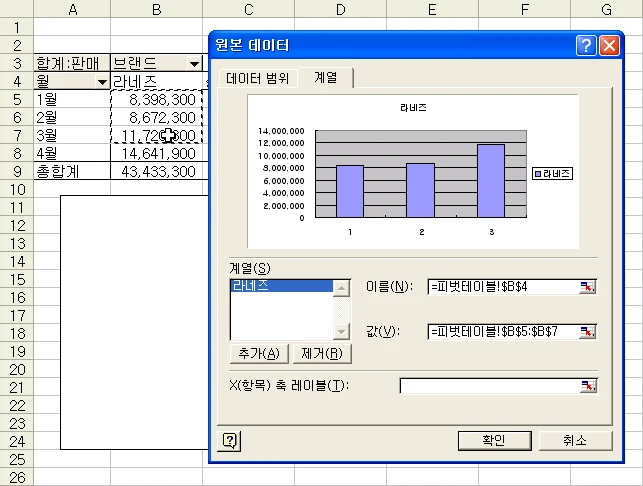Select column F header
643x486 pixels.
(524, 9)
